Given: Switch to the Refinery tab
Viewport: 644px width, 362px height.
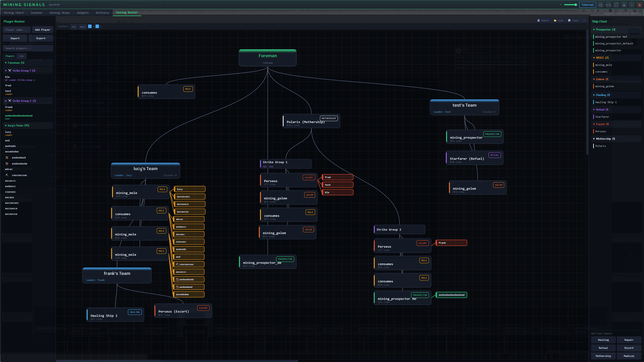Looking at the screenshot, I should pyautogui.click(x=102, y=13).
